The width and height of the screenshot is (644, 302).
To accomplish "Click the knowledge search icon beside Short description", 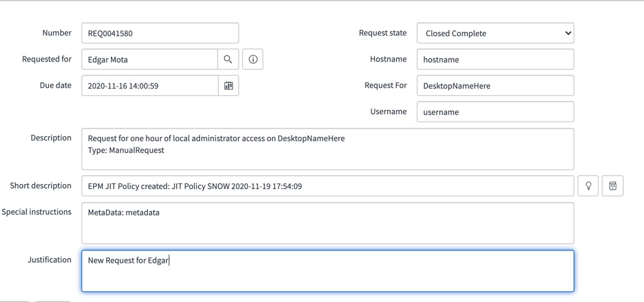I will [x=613, y=186].
